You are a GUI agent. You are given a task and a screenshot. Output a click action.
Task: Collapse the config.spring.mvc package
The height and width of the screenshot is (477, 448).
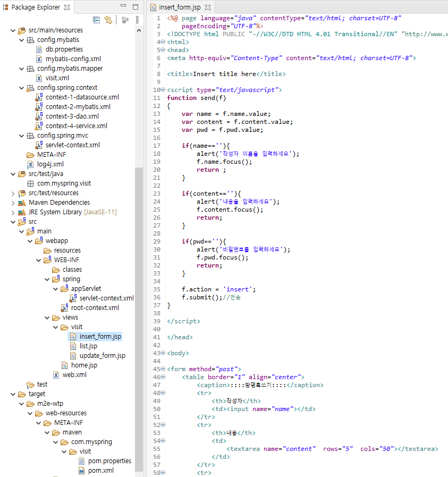tap(22, 136)
